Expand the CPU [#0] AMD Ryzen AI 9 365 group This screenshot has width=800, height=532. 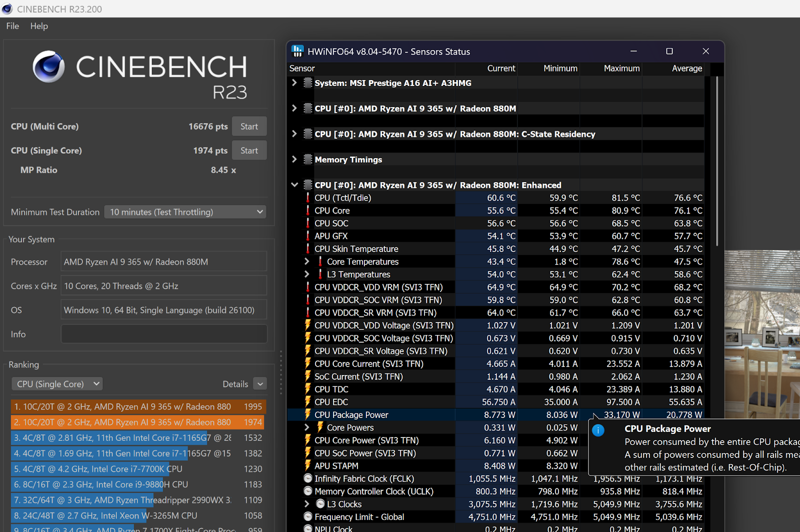pos(294,108)
